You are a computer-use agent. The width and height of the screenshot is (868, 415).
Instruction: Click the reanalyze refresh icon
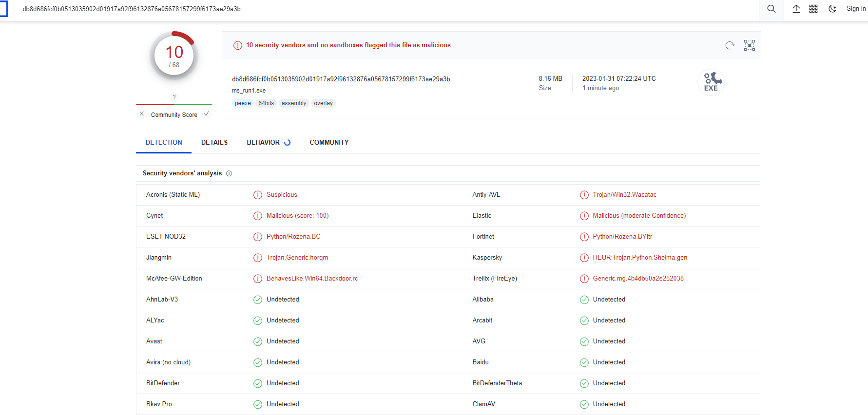pyautogui.click(x=730, y=45)
